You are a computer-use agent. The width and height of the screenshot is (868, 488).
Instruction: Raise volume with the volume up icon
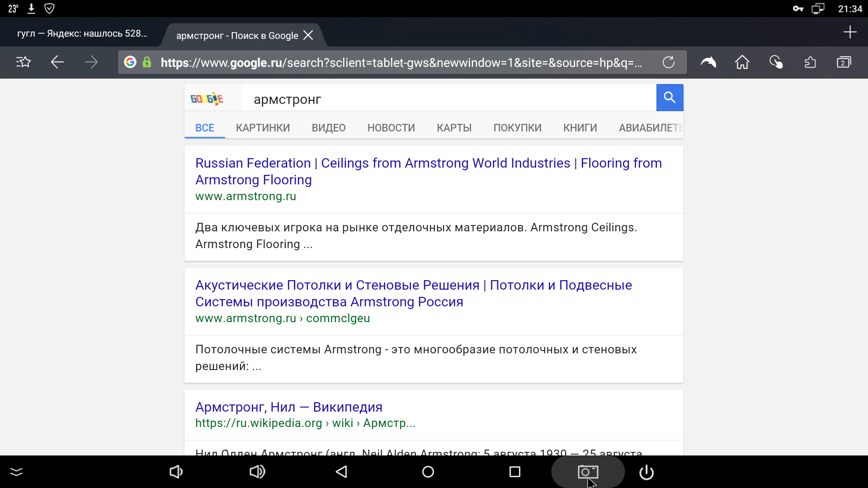pyautogui.click(x=257, y=472)
